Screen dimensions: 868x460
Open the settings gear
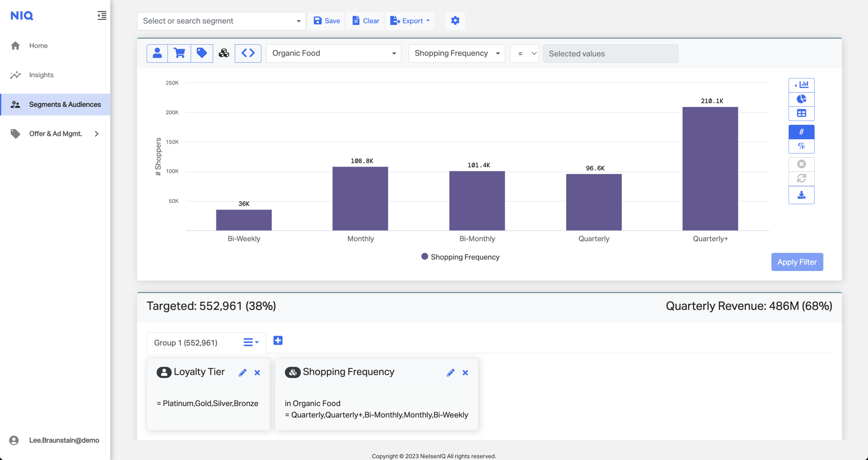point(455,21)
